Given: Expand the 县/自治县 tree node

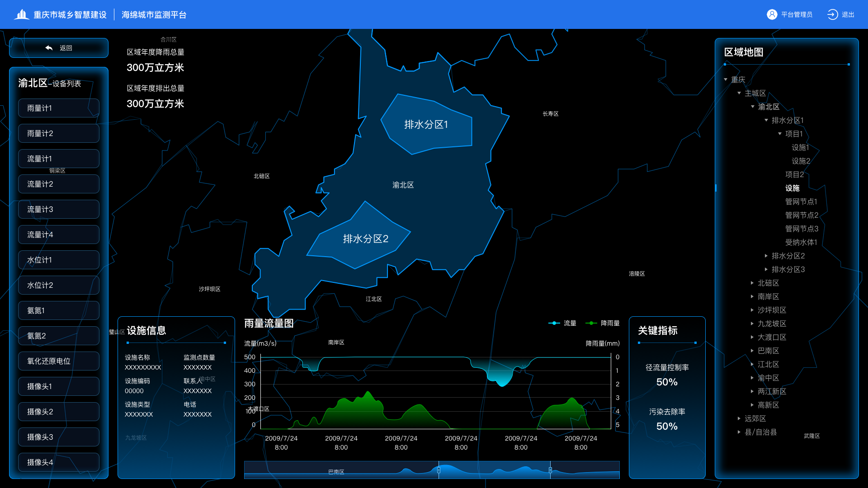Looking at the screenshot, I should (739, 432).
